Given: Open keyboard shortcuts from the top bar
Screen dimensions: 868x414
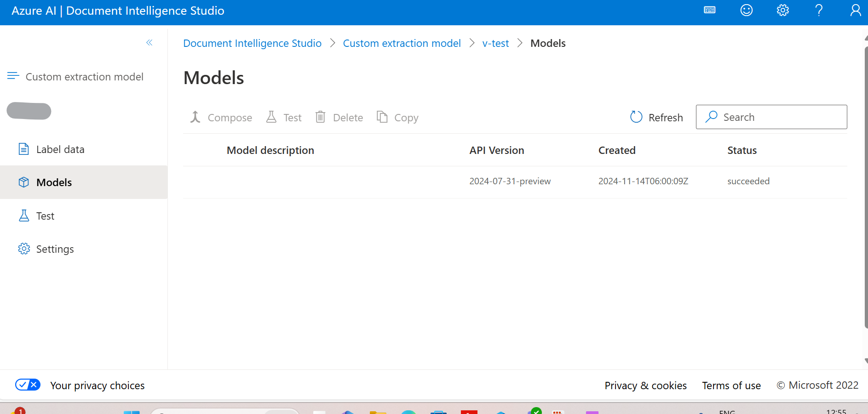Looking at the screenshot, I should coord(709,10).
